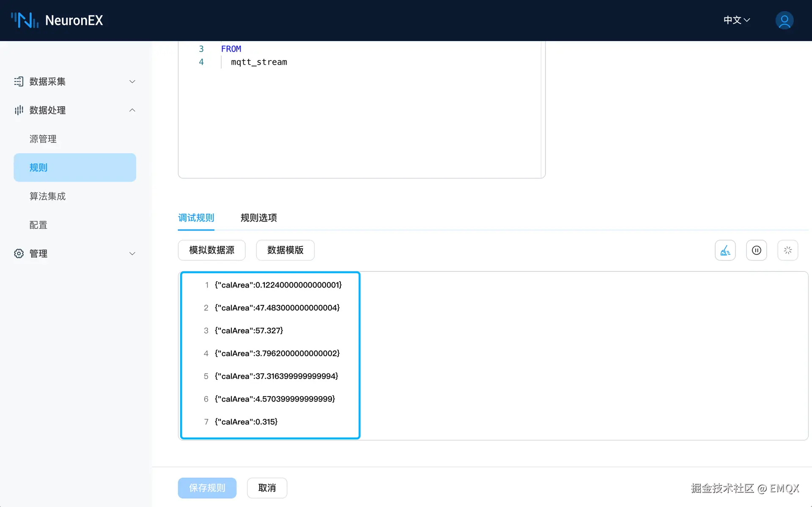Image resolution: width=812 pixels, height=507 pixels.
Task: Open the 中文 language dropdown
Action: [x=736, y=20]
